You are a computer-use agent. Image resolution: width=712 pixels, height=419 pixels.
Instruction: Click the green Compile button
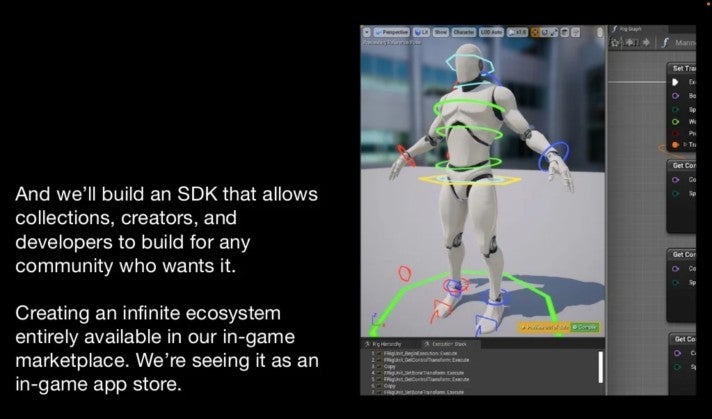tap(586, 327)
